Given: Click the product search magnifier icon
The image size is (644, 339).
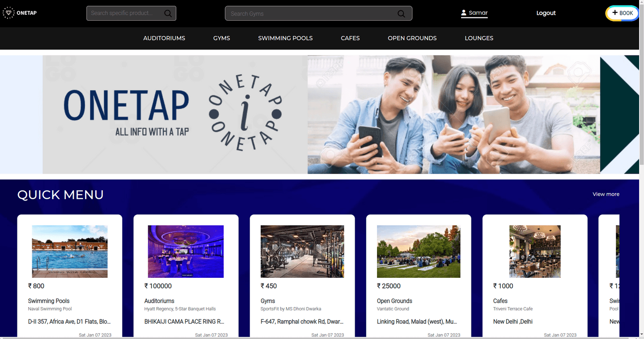Looking at the screenshot, I should tap(168, 13).
